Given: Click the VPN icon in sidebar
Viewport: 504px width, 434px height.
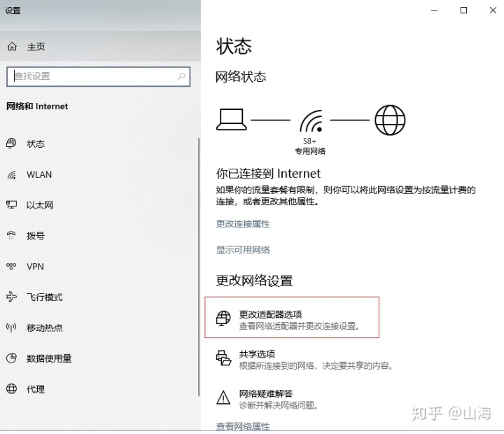Looking at the screenshot, I should coord(11,266).
